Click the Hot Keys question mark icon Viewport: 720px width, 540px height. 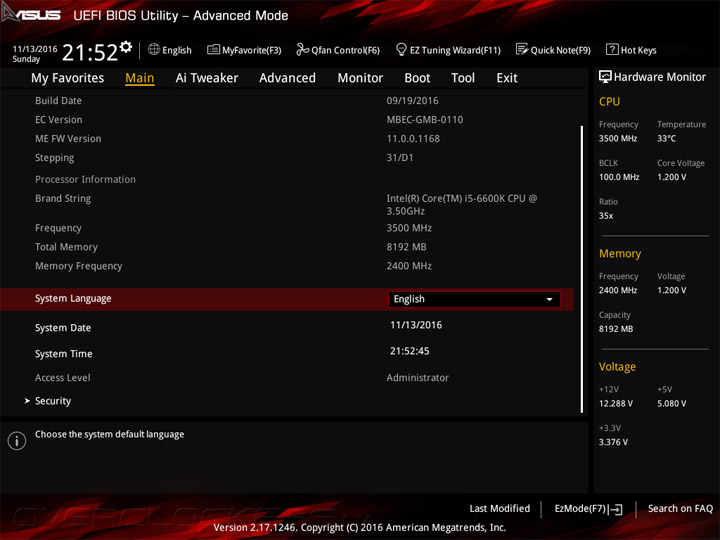(x=612, y=49)
